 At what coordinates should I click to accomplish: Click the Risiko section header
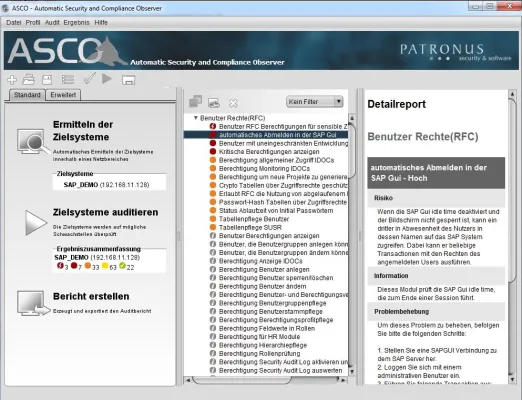[436, 198]
